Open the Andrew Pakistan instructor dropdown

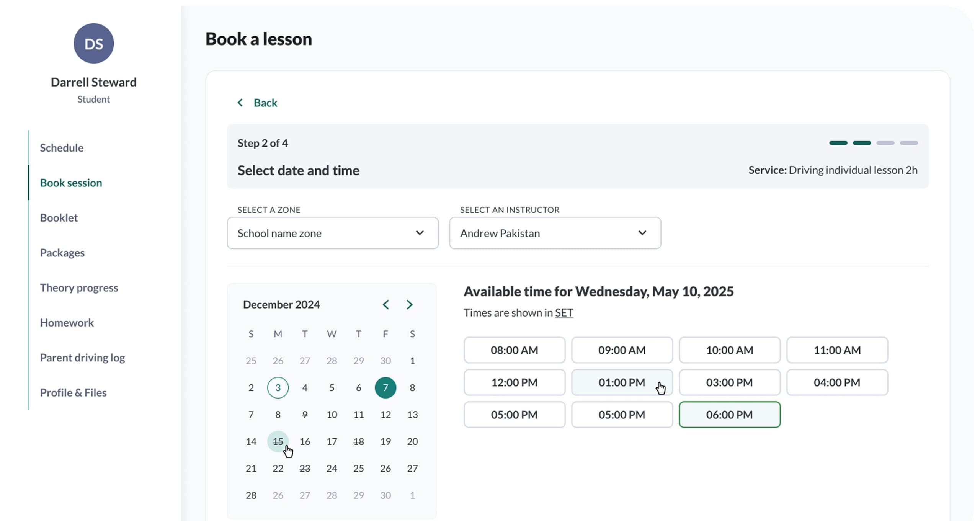555,233
